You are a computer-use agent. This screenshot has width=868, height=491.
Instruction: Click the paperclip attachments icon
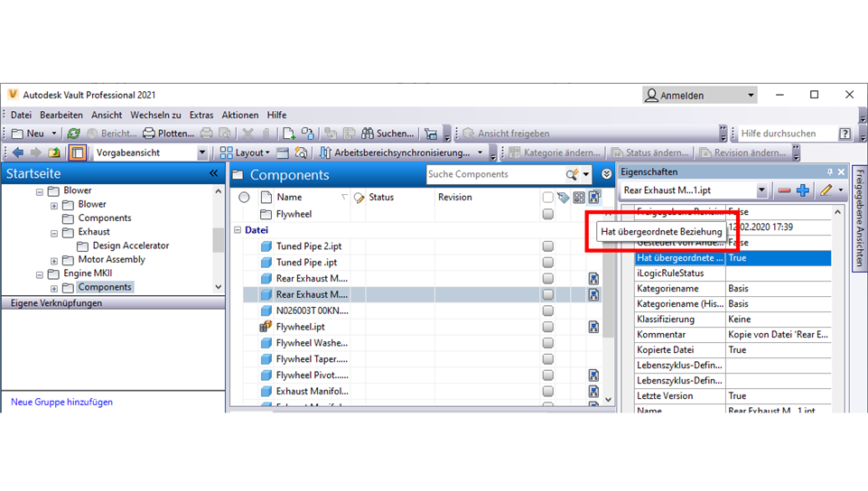(266, 134)
